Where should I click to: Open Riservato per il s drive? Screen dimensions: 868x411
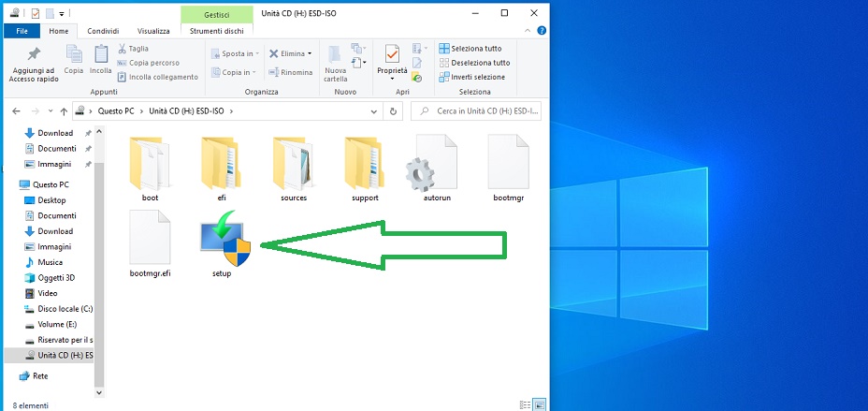[x=65, y=340]
